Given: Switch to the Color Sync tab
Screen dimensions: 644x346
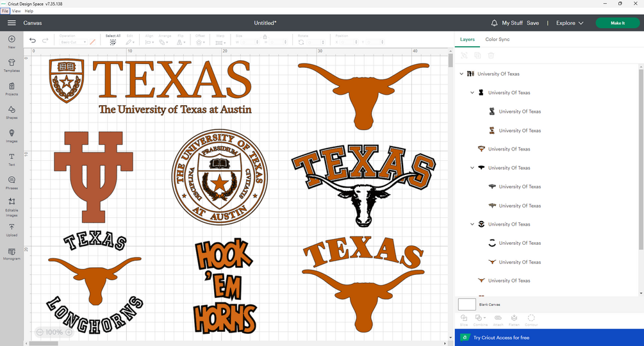Looking at the screenshot, I should tap(497, 39).
